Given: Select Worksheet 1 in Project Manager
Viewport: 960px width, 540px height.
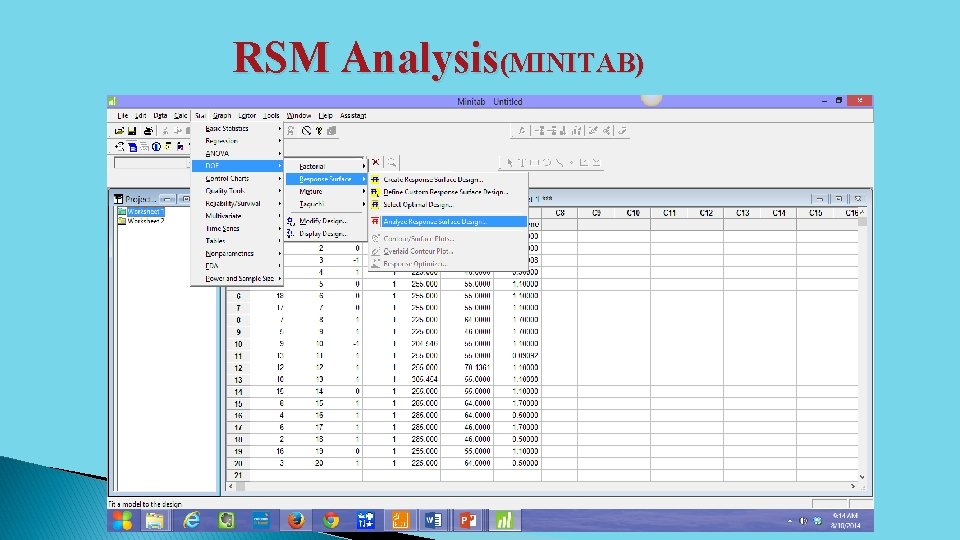Looking at the screenshot, I should (x=144, y=211).
